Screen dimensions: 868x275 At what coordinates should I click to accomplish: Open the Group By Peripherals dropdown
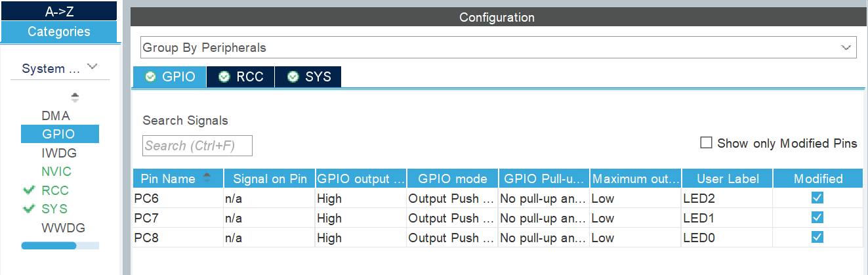coord(498,47)
